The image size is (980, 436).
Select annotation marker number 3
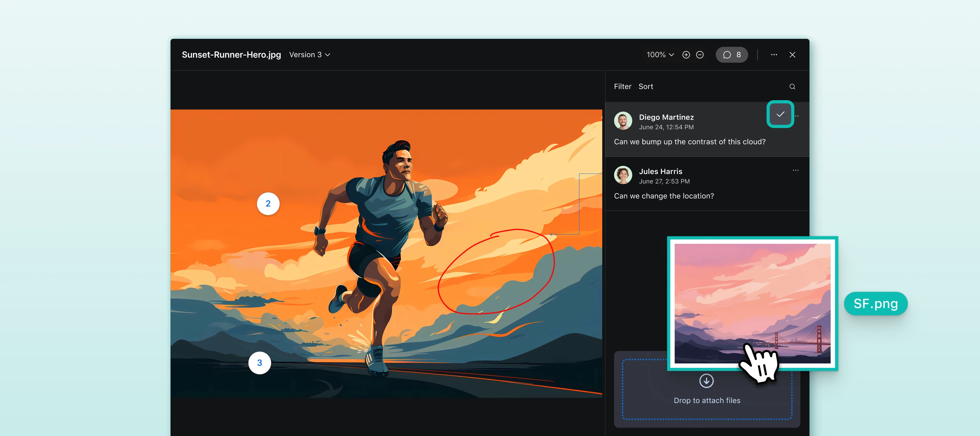[259, 363]
